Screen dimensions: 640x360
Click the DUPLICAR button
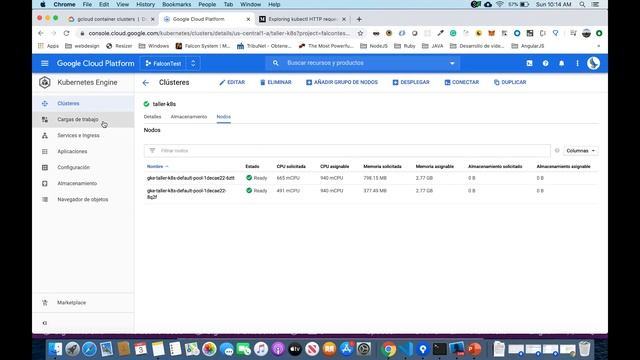click(510, 82)
